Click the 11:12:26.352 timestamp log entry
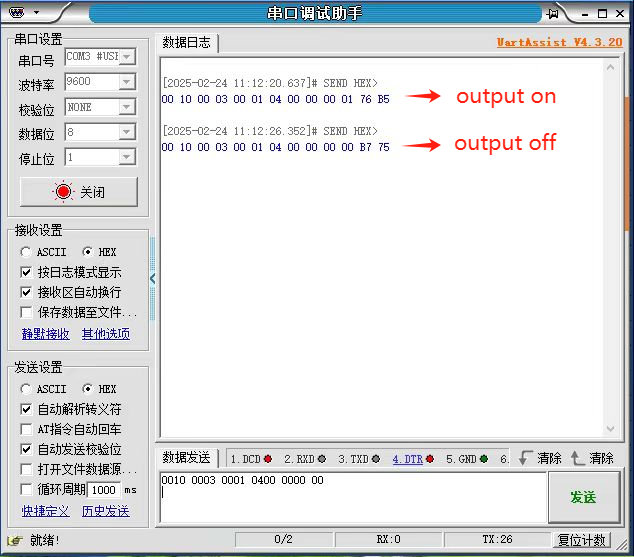 pos(270,131)
